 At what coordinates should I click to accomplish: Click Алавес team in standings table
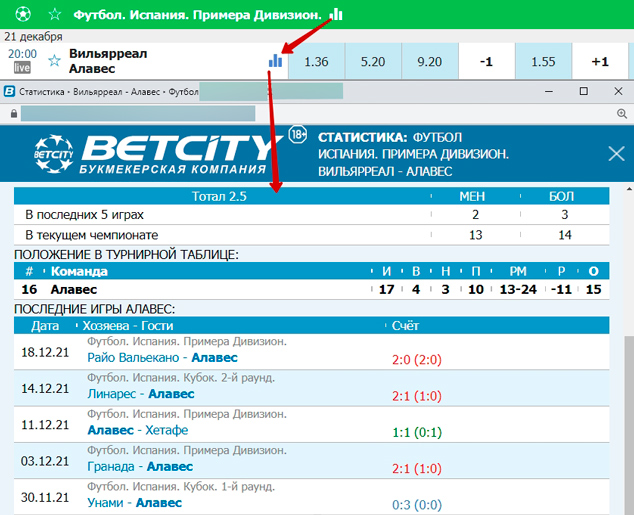point(74,289)
